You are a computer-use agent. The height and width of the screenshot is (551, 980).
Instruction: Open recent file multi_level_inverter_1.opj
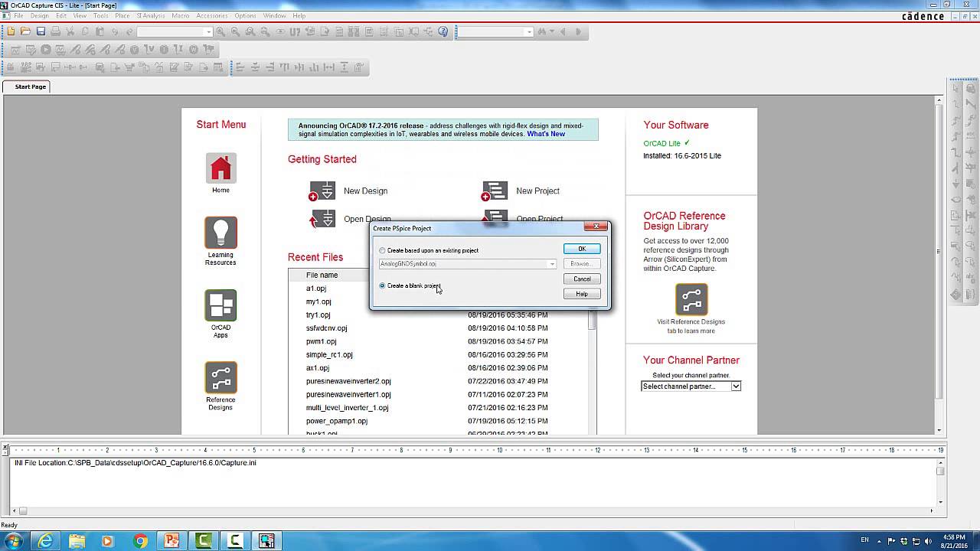347,408
